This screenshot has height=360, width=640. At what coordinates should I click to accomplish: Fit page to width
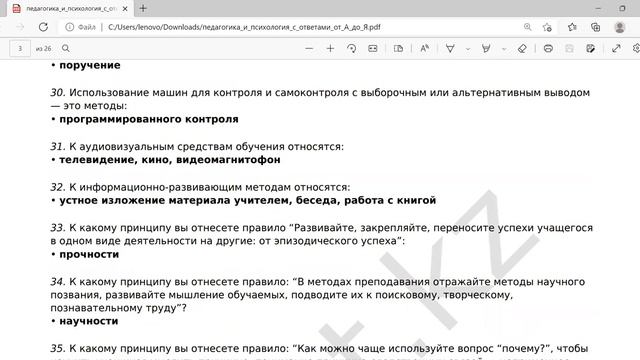coord(373,49)
